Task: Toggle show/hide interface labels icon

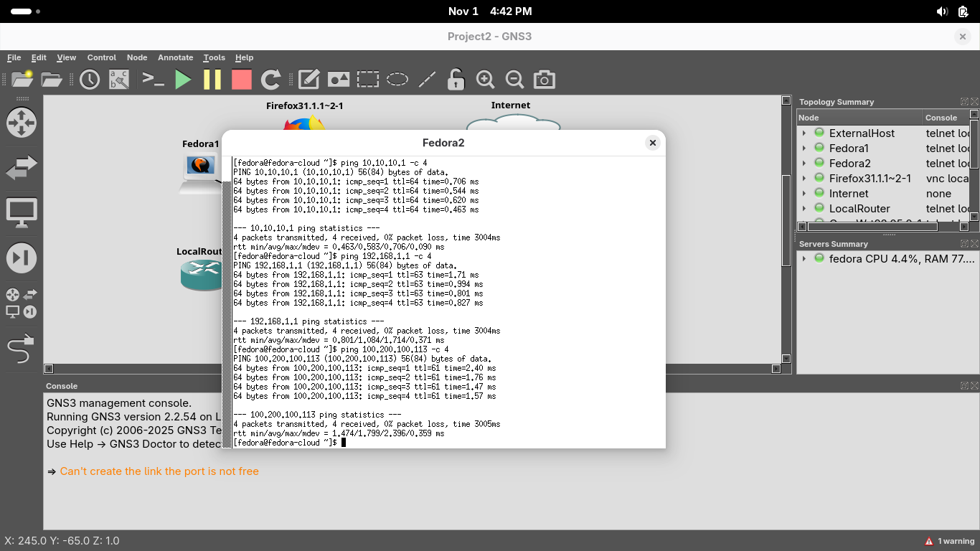Action: [x=119, y=80]
